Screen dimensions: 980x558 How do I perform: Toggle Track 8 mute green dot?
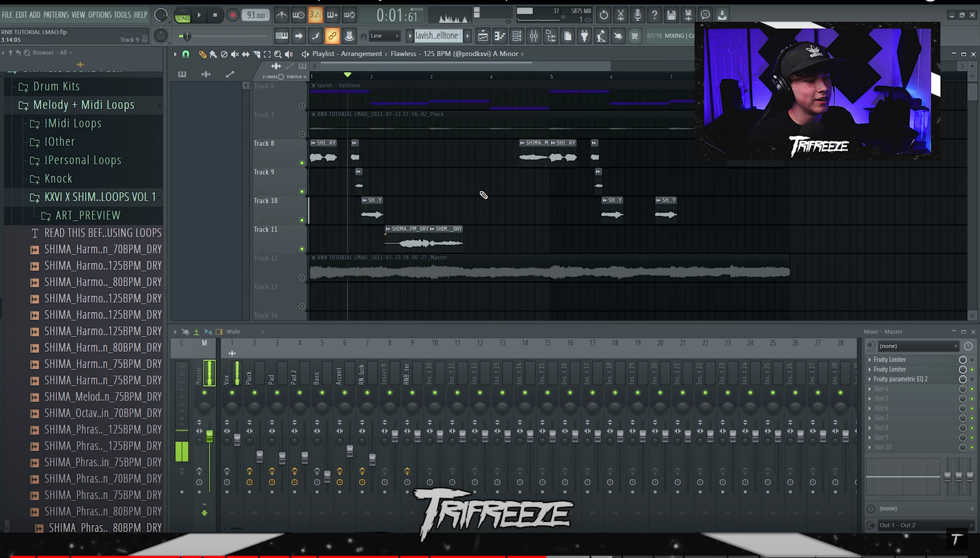click(302, 163)
